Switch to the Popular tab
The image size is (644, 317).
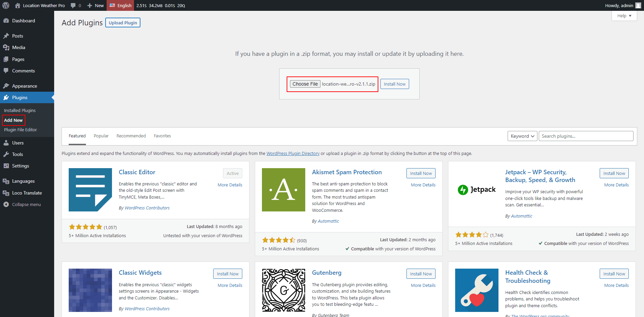[x=101, y=136]
